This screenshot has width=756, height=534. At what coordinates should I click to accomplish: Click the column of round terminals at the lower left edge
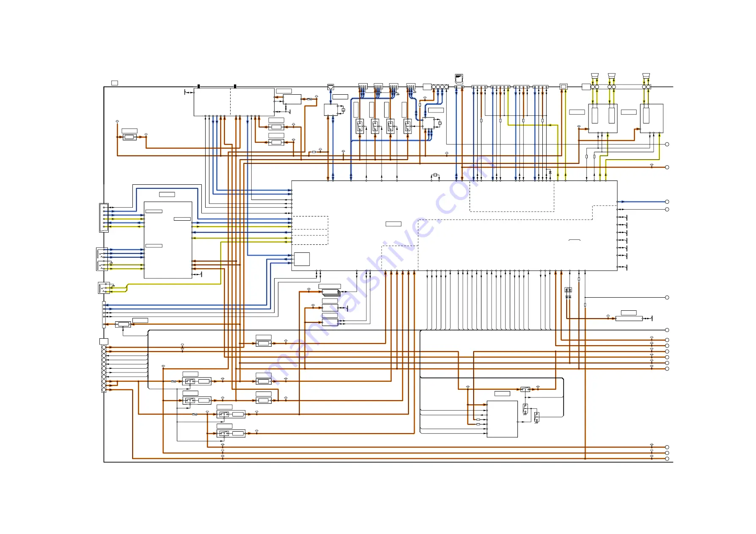click(104, 369)
